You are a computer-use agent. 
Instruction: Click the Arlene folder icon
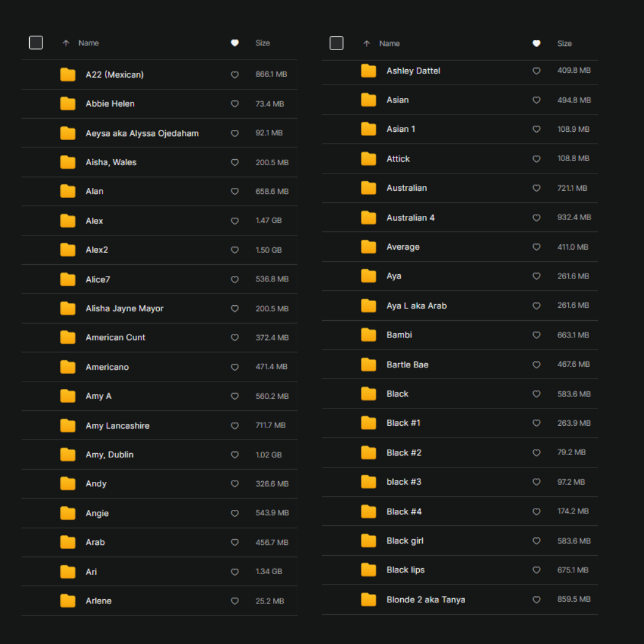pyautogui.click(x=68, y=600)
